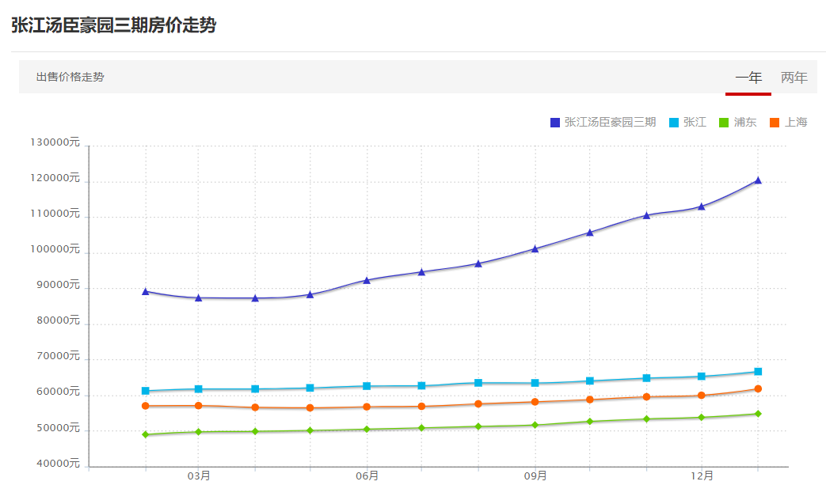826x504 pixels.
Task: Click the 12月 axis label
Action: 702,476
